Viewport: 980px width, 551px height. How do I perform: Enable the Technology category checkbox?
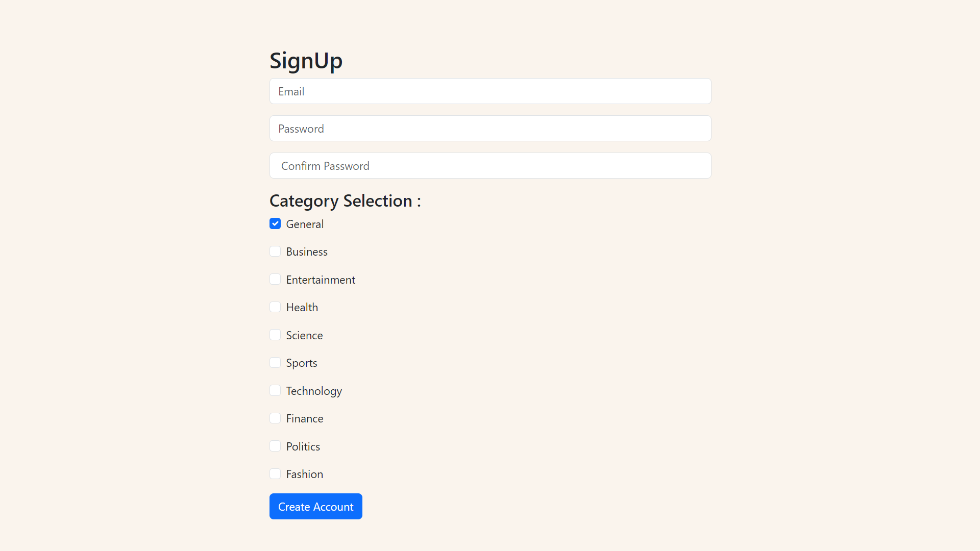coord(275,390)
